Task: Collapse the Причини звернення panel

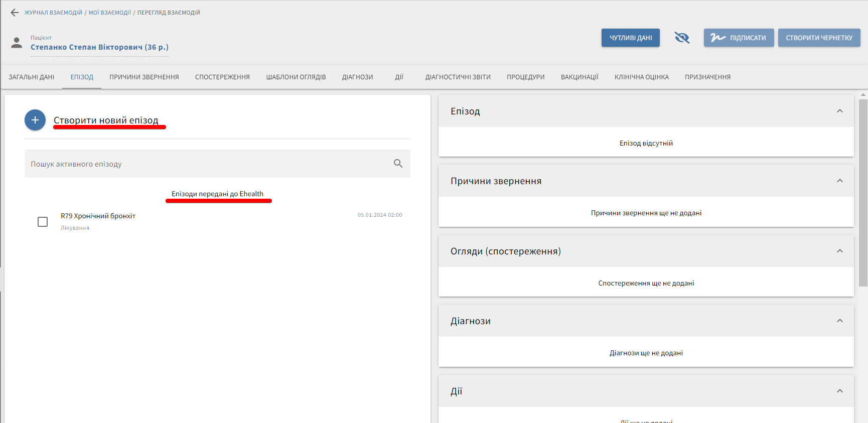Action: (x=839, y=181)
